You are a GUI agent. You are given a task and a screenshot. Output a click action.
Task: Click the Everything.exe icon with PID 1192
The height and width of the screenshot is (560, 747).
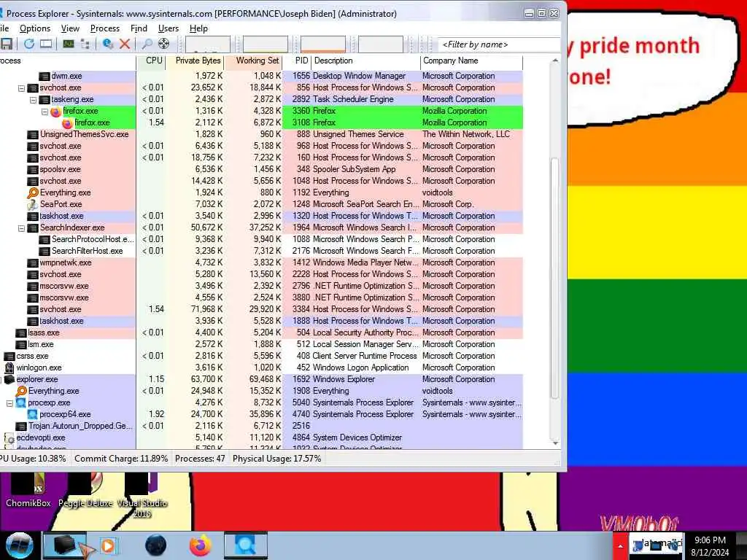32,192
